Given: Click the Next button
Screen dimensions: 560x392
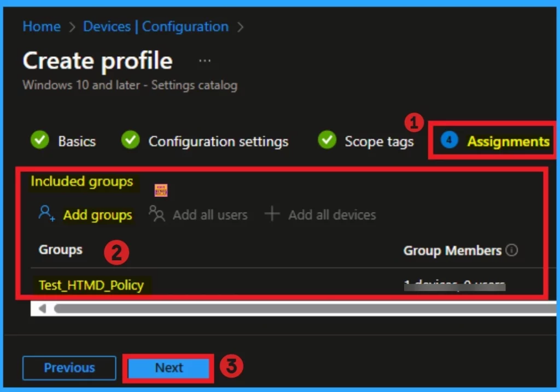Looking at the screenshot, I should (x=168, y=368).
